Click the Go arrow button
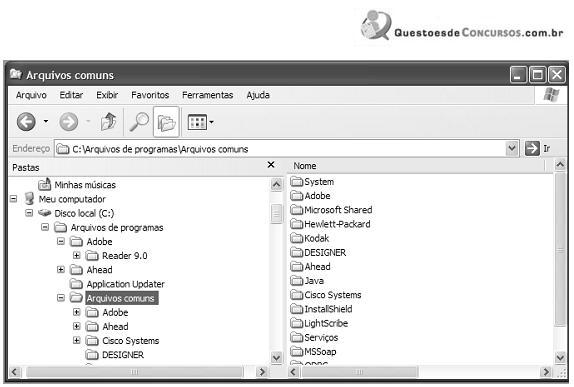The width and height of the screenshot is (574, 387). point(532,149)
